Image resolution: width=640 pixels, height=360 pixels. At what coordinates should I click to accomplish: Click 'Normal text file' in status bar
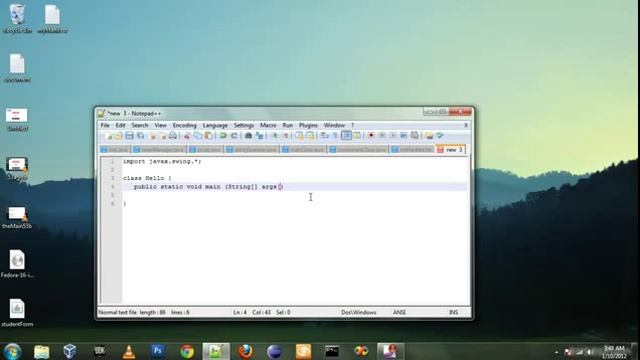point(118,312)
